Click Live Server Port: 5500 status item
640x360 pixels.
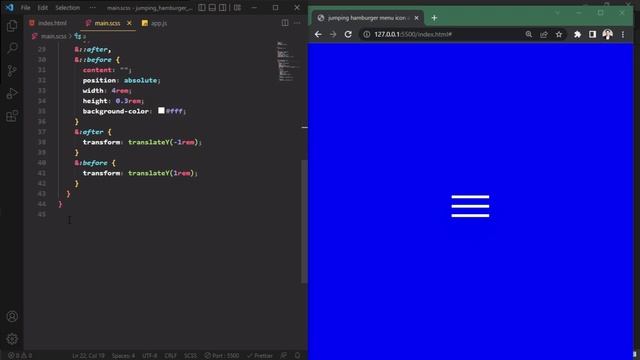point(222,356)
